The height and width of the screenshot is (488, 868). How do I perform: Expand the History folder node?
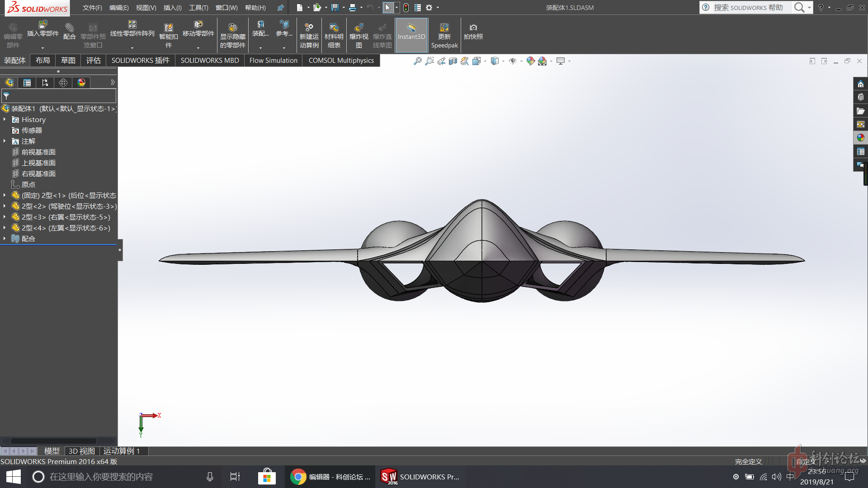pos(5,119)
